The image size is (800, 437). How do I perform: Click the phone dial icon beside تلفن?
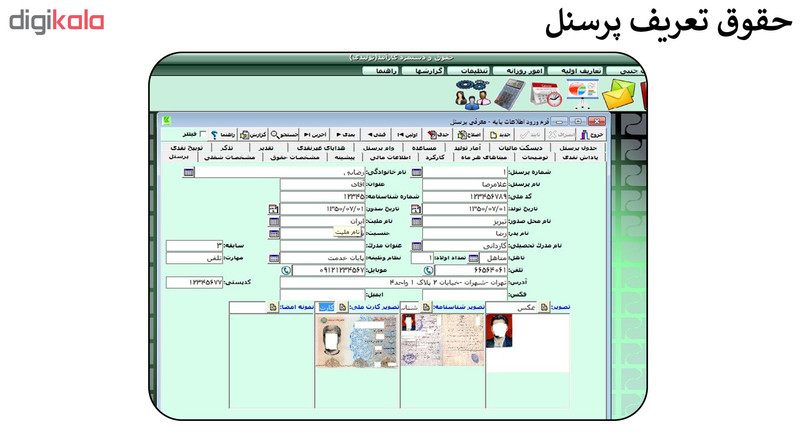point(429,270)
